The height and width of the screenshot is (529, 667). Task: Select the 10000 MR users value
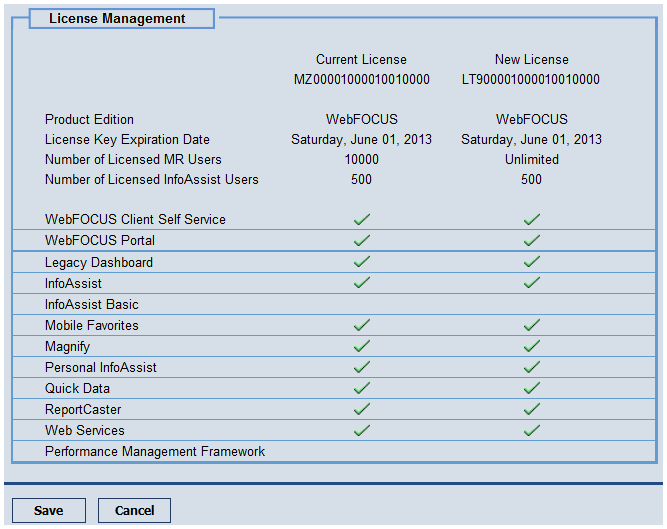click(x=362, y=159)
